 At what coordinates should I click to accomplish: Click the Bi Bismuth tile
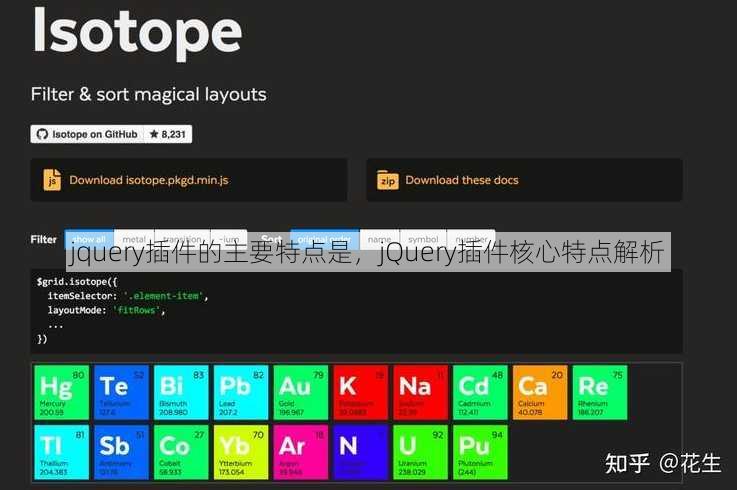pyautogui.click(x=181, y=392)
